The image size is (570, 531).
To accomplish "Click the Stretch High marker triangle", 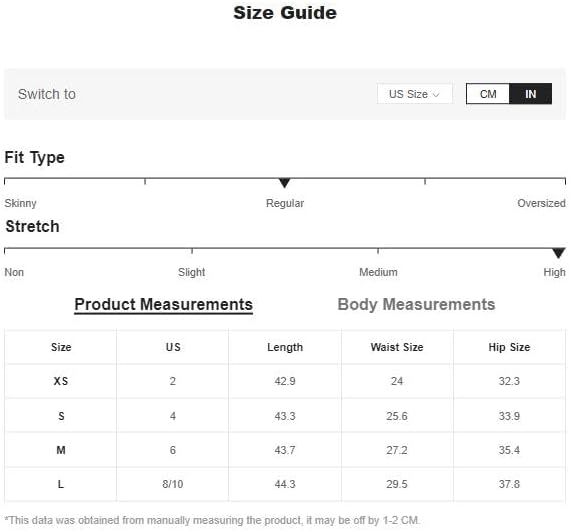I will point(558,253).
